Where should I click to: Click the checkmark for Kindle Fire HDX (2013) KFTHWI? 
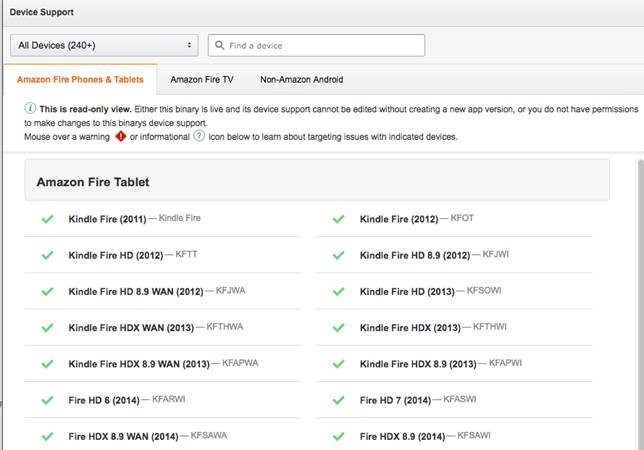point(338,327)
